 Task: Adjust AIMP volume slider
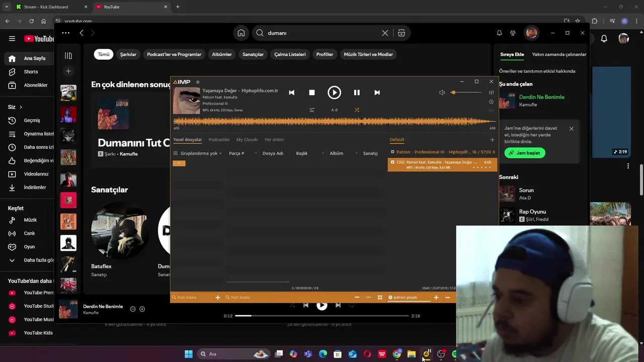[x=466, y=93]
